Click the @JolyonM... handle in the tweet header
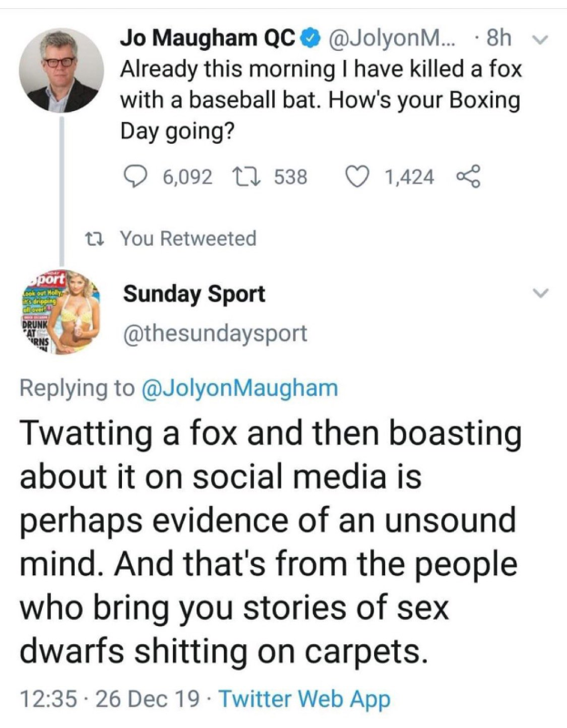The width and height of the screenshot is (567, 728). (390, 38)
